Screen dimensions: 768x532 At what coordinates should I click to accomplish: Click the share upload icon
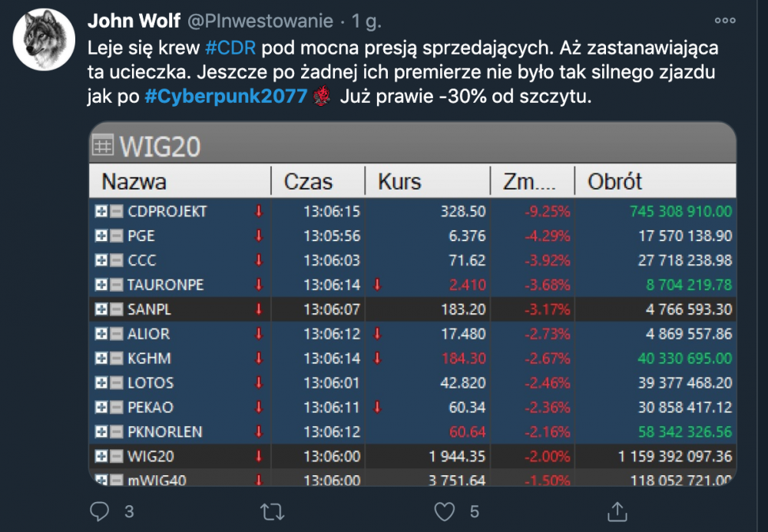[x=617, y=510]
